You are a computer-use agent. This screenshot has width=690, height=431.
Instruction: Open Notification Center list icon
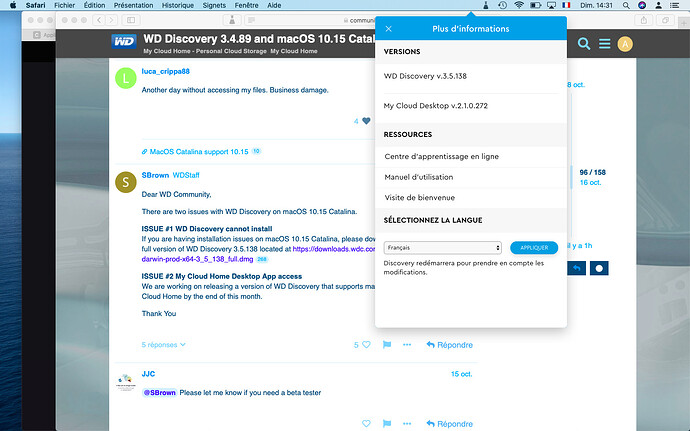pos(674,5)
